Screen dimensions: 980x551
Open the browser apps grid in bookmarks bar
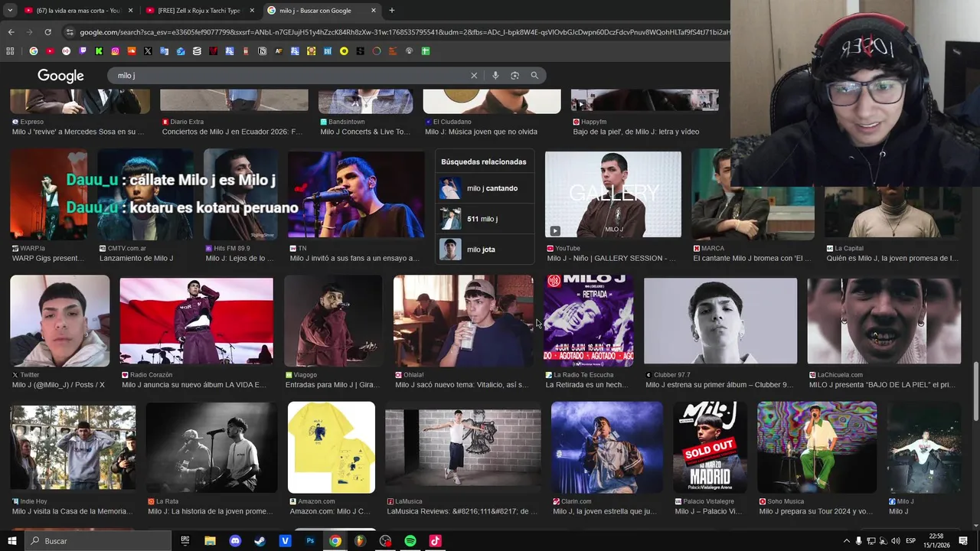(x=10, y=51)
